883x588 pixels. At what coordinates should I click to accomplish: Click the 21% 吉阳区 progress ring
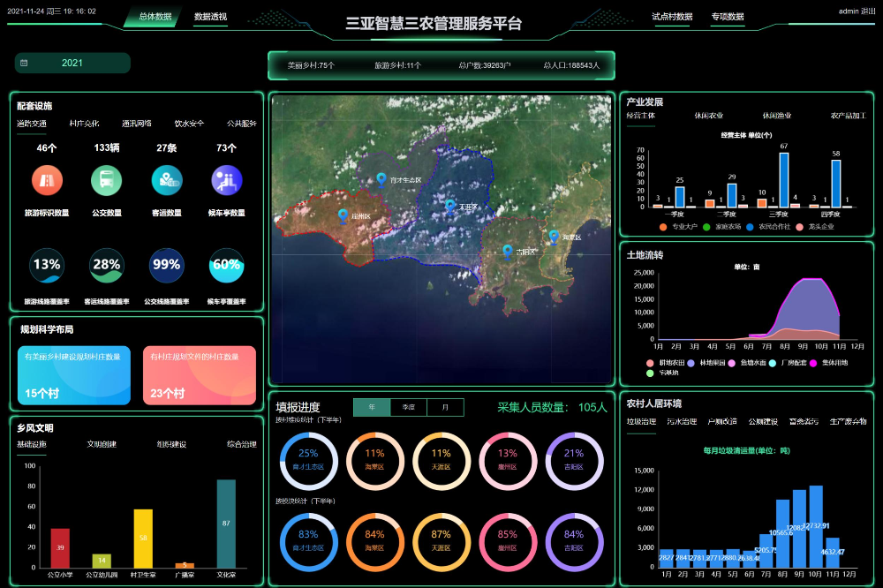click(x=575, y=461)
